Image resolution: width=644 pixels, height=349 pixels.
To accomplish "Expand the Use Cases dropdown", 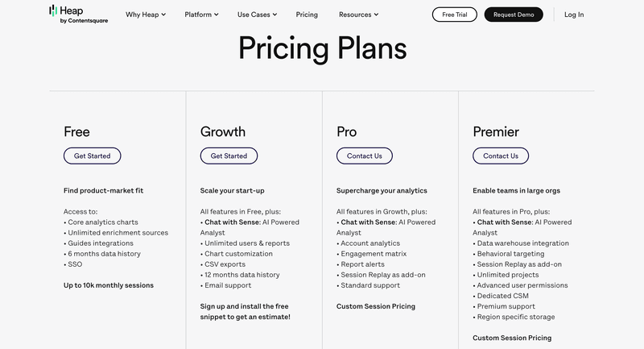I will click(x=257, y=15).
